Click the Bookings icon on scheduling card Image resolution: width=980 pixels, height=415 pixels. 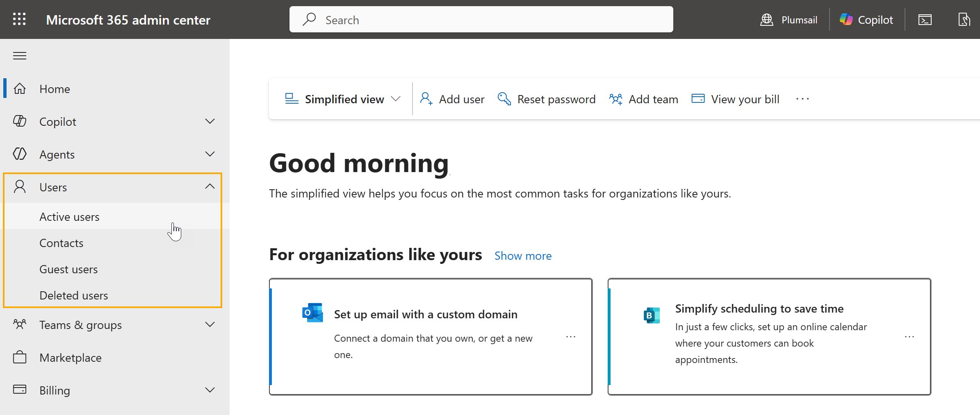pyautogui.click(x=652, y=315)
